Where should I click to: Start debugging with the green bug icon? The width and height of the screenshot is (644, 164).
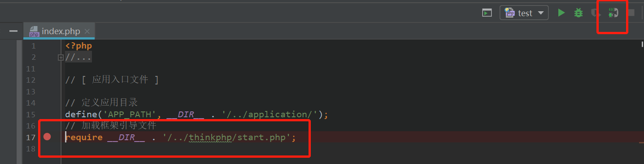(579, 13)
